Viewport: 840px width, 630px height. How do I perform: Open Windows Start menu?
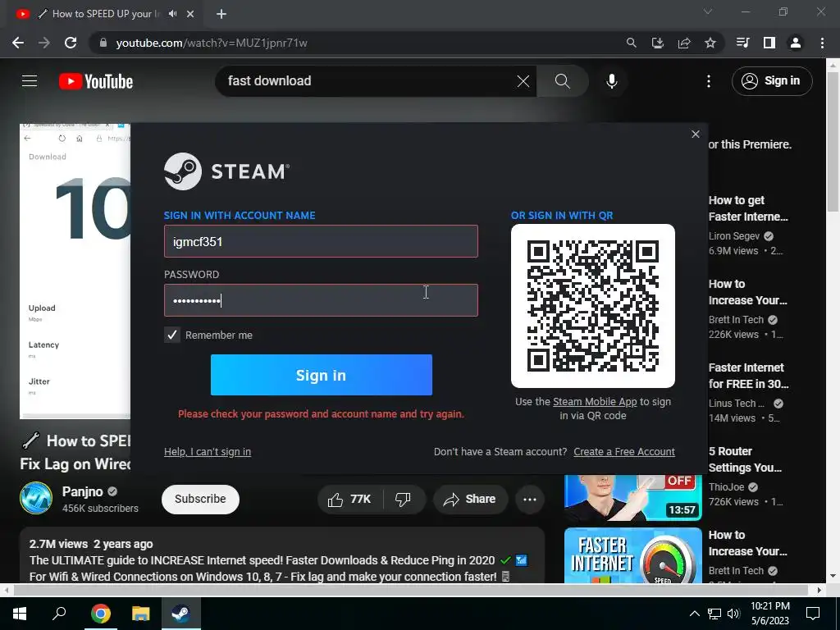[20, 614]
